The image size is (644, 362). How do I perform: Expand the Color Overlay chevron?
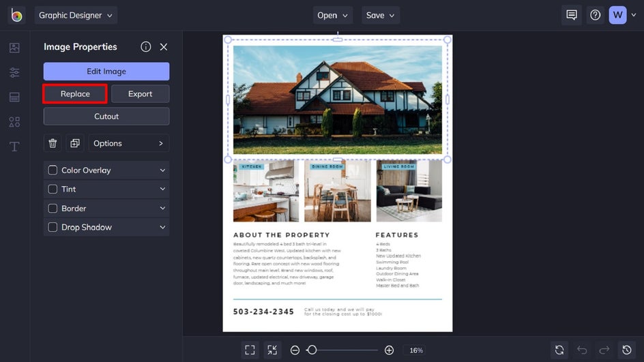point(162,170)
